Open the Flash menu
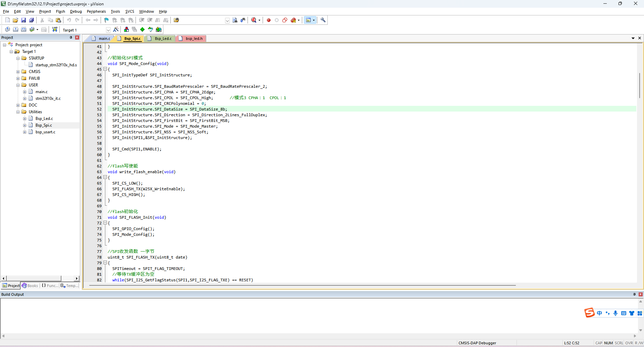The image size is (644, 347). tap(60, 11)
